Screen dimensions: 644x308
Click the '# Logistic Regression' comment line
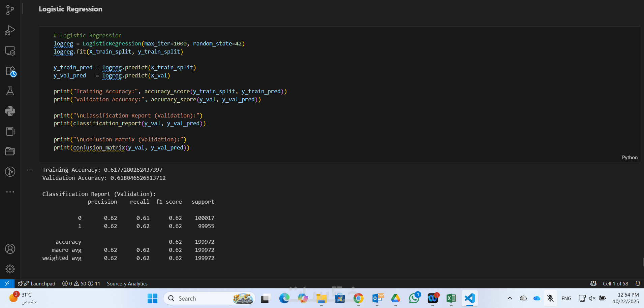88,35
